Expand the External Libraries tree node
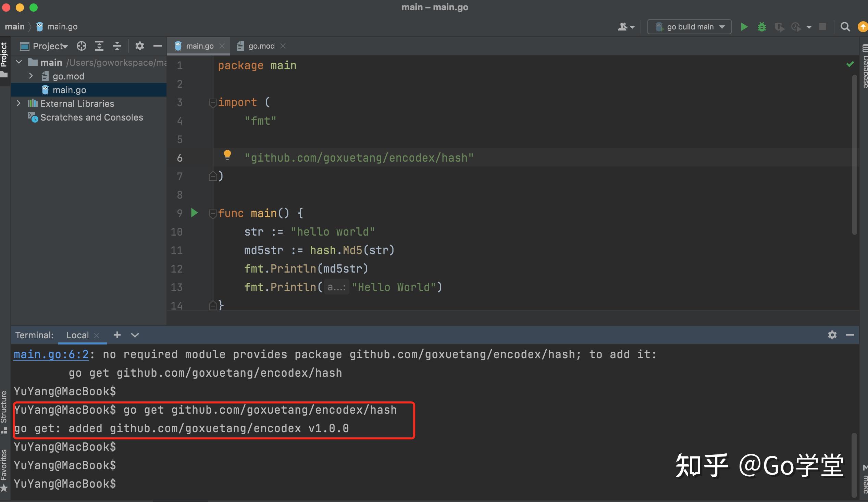The height and width of the screenshot is (502, 868). (18, 103)
